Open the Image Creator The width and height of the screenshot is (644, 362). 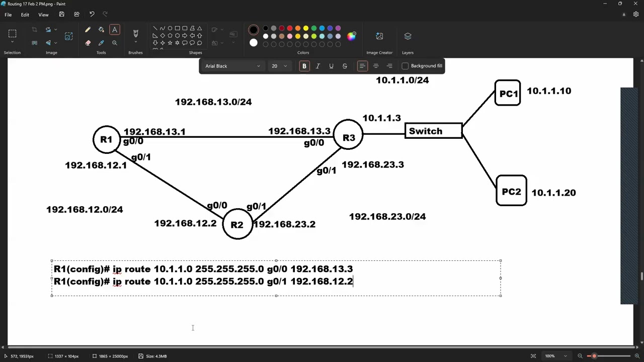(x=379, y=36)
